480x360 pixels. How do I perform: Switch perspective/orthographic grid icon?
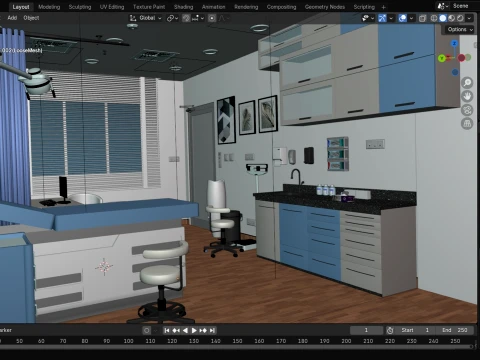467,124
